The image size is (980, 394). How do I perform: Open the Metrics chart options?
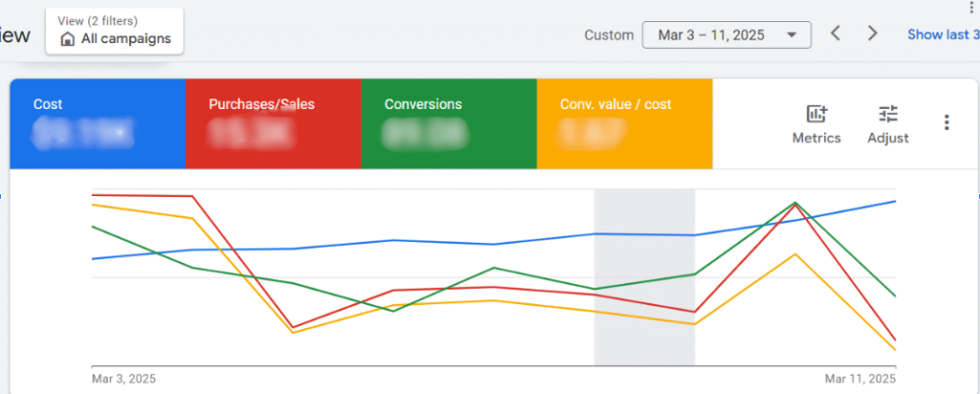pos(816,125)
